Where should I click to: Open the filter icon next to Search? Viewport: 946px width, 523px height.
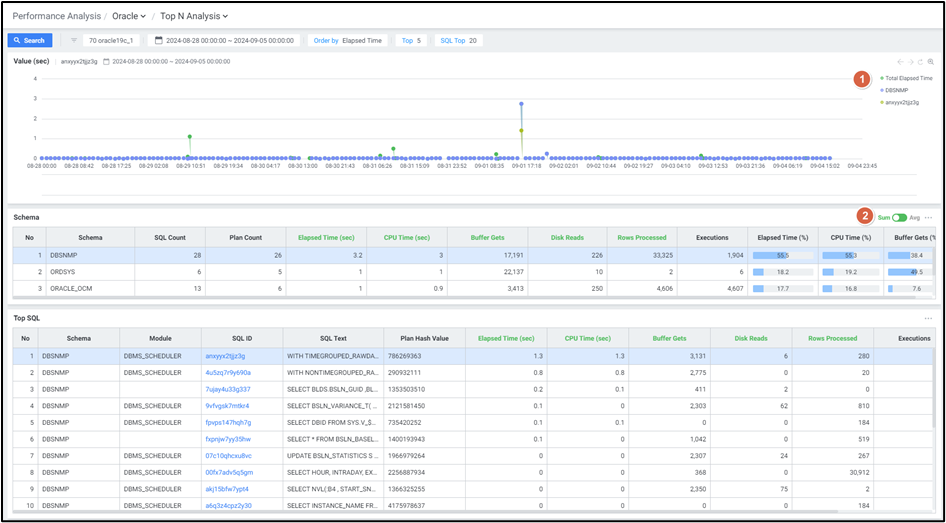coord(75,41)
